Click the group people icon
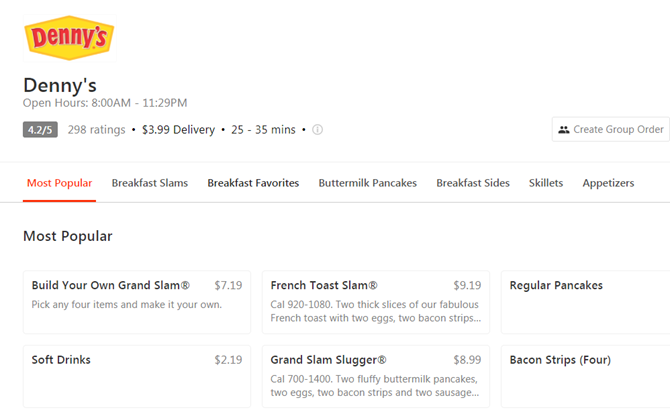This screenshot has width=670, height=412. tap(564, 129)
